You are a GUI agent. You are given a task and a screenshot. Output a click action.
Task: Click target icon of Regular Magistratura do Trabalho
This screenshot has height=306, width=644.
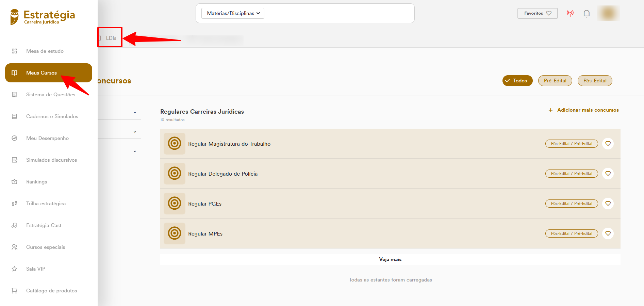pyautogui.click(x=175, y=144)
